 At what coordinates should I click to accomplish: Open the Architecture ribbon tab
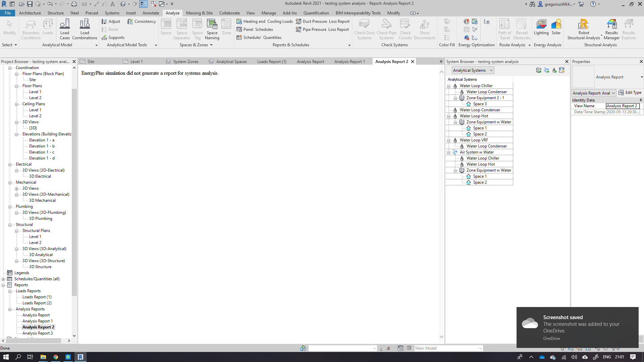point(30,13)
